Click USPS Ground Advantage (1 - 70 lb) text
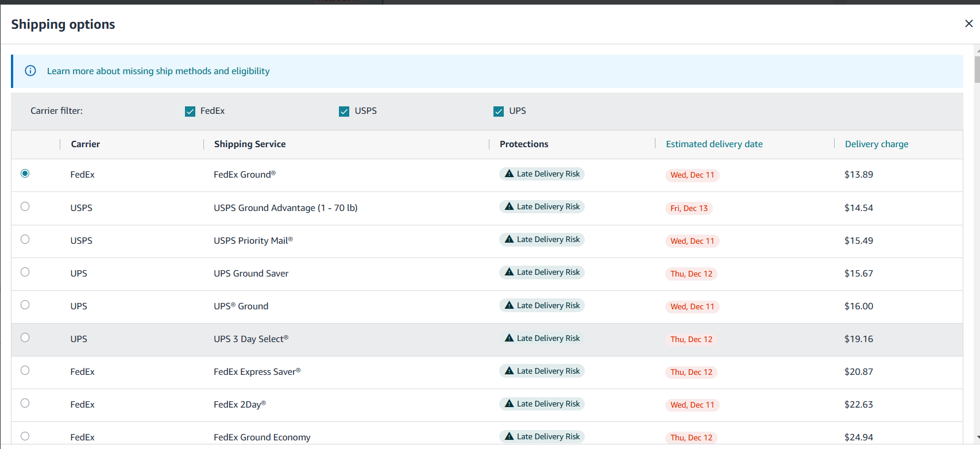Screen dimensions: 980x449 (x=285, y=208)
